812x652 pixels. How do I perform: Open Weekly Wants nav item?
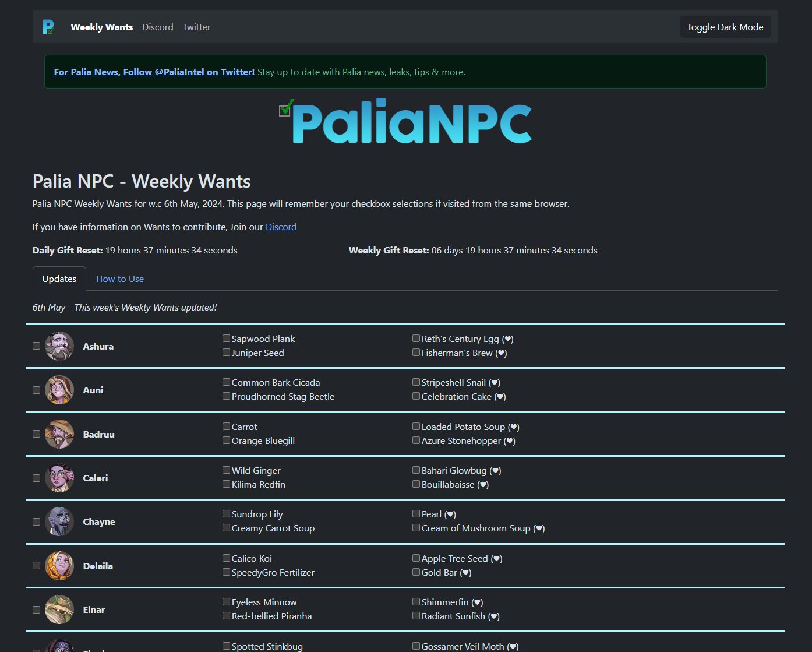pos(102,27)
